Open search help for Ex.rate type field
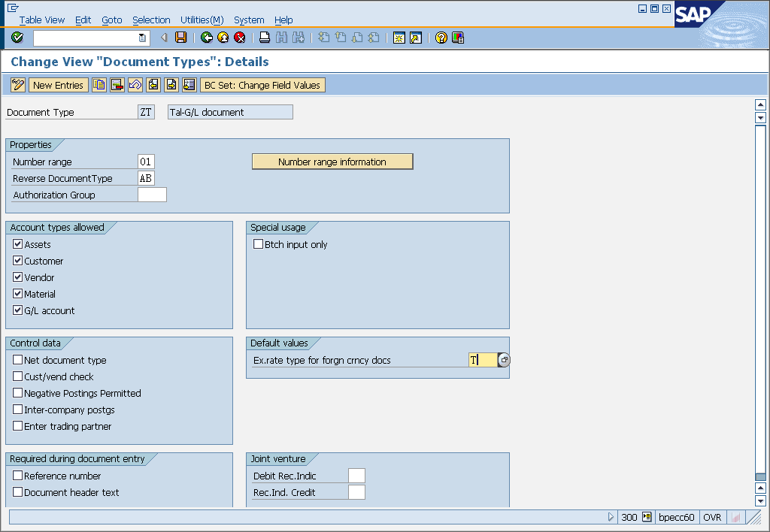The image size is (770, 532). tap(502, 360)
